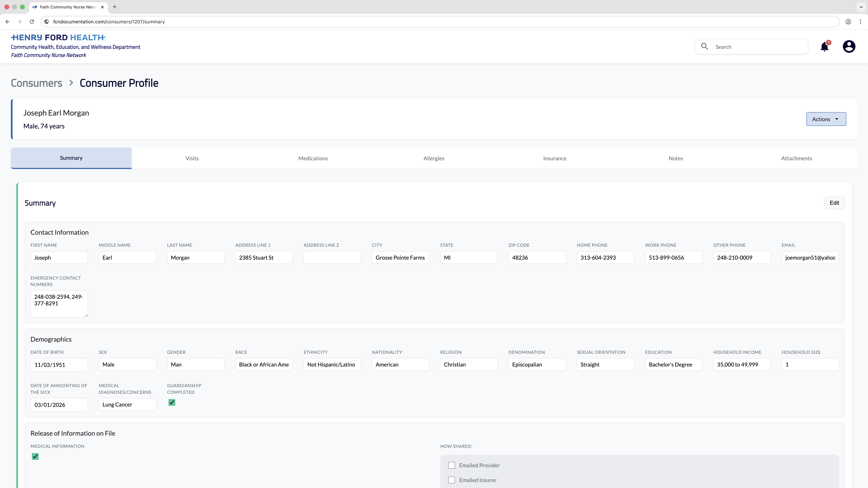The height and width of the screenshot is (488, 868).
Task: Click the Henry Ford Health logo
Action: 58,37
